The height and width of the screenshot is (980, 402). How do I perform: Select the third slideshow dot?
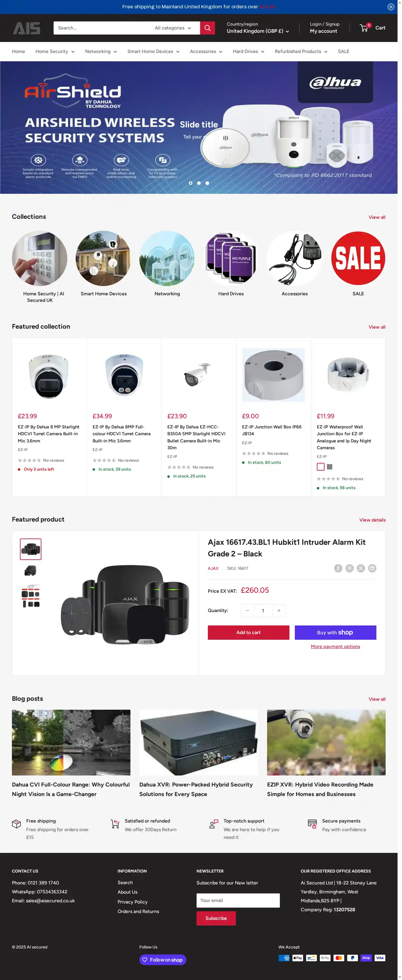click(x=207, y=183)
